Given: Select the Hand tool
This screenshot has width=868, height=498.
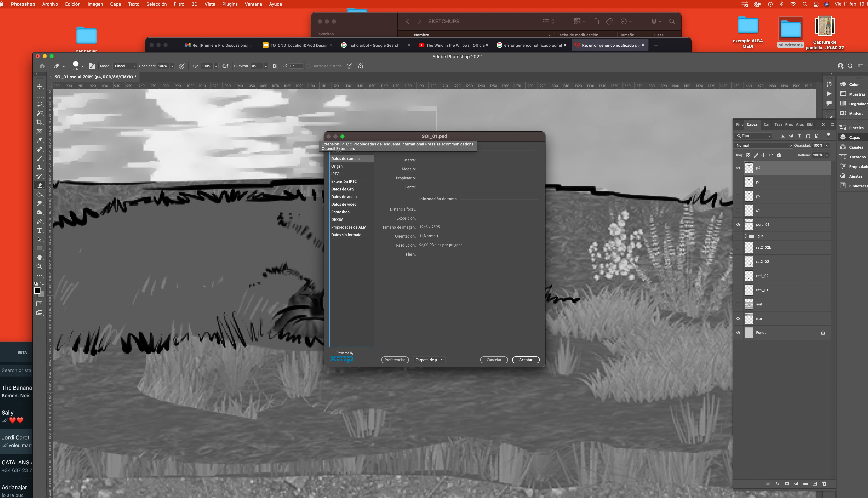Looking at the screenshot, I should click(39, 257).
